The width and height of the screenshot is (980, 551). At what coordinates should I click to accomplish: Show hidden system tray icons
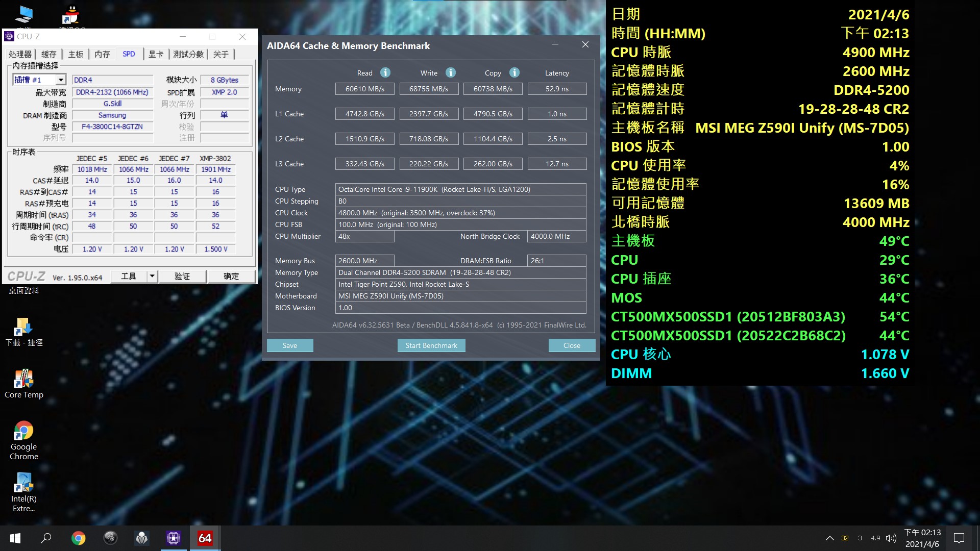point(830,538)
